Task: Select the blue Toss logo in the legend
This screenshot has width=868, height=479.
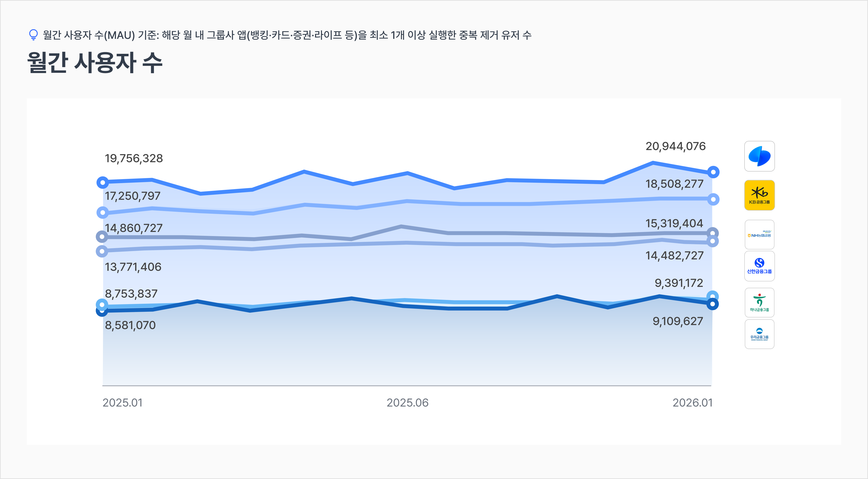Action: [x=759, y=156]
